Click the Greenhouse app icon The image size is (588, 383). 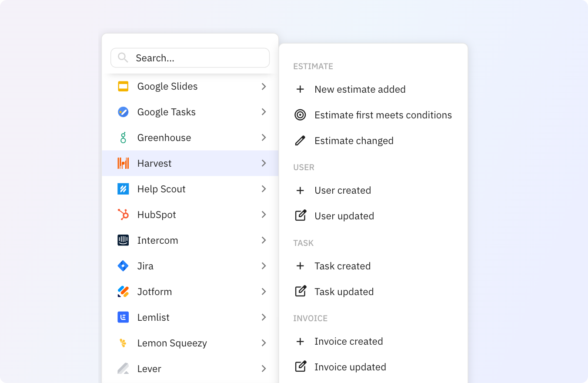123,138
